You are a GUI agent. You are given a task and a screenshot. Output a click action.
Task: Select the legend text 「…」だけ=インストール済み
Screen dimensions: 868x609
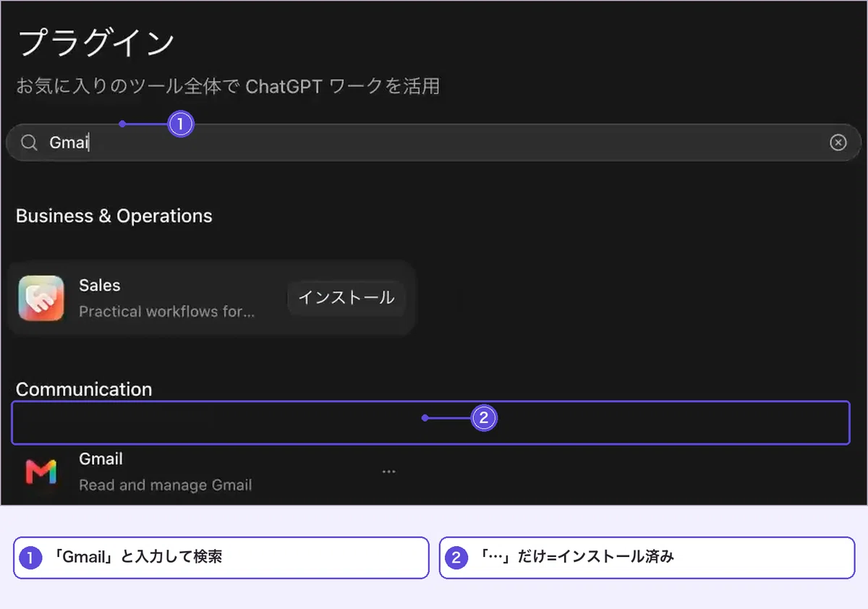(576, 557)
